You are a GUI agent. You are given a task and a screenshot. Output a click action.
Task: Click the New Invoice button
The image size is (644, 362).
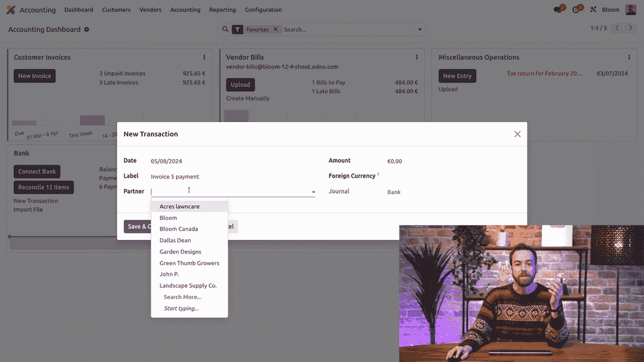point(35,76)
